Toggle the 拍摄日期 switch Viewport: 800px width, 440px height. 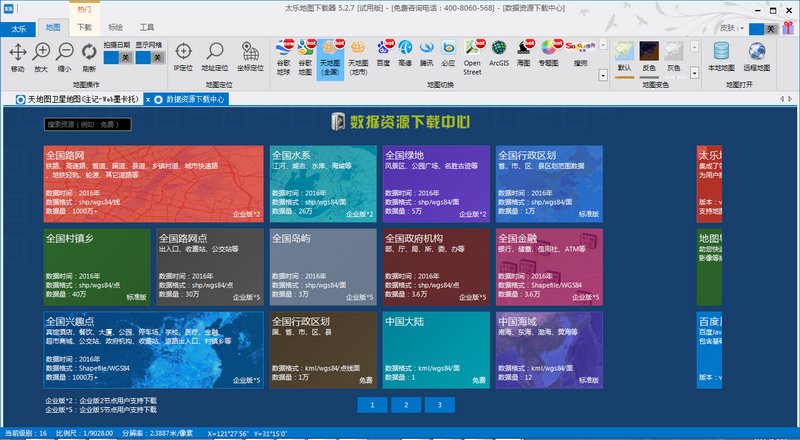[118, 58]
